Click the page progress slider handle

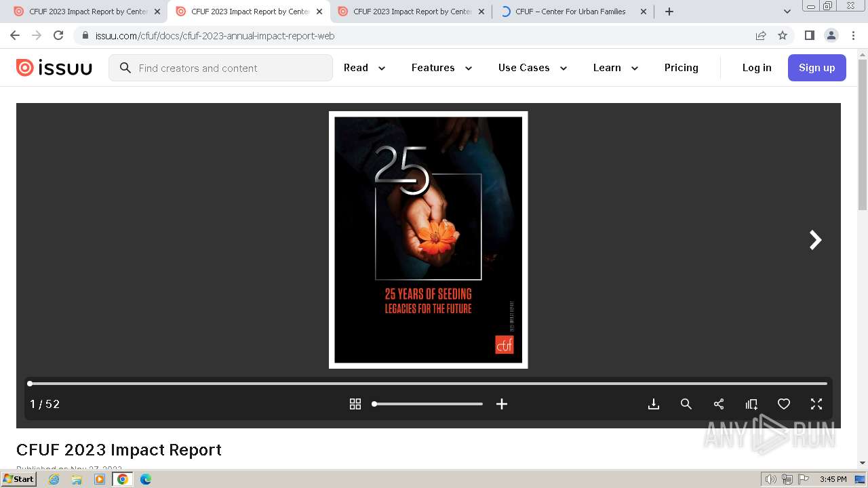pyautogui.click(x=30, y=384)
